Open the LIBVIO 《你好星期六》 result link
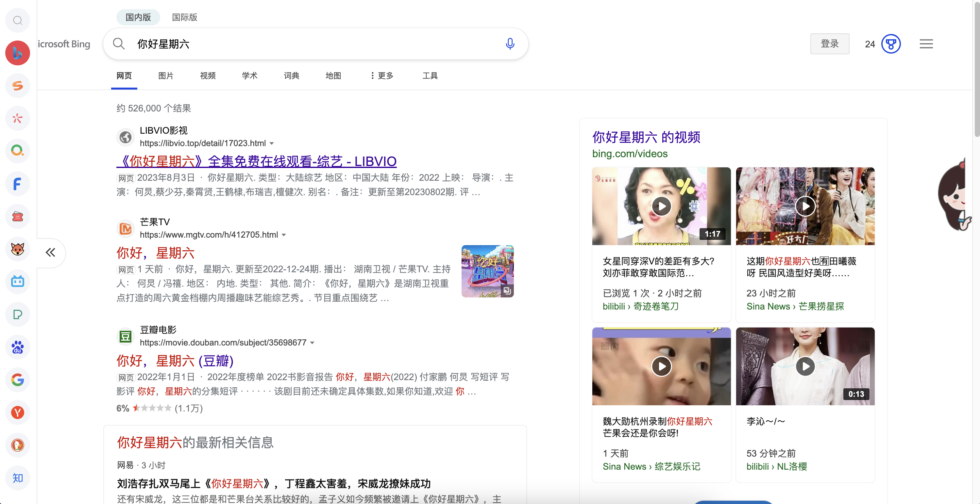Image resolution: width=980 pixels, height=504 pixels. pos(256,161)
